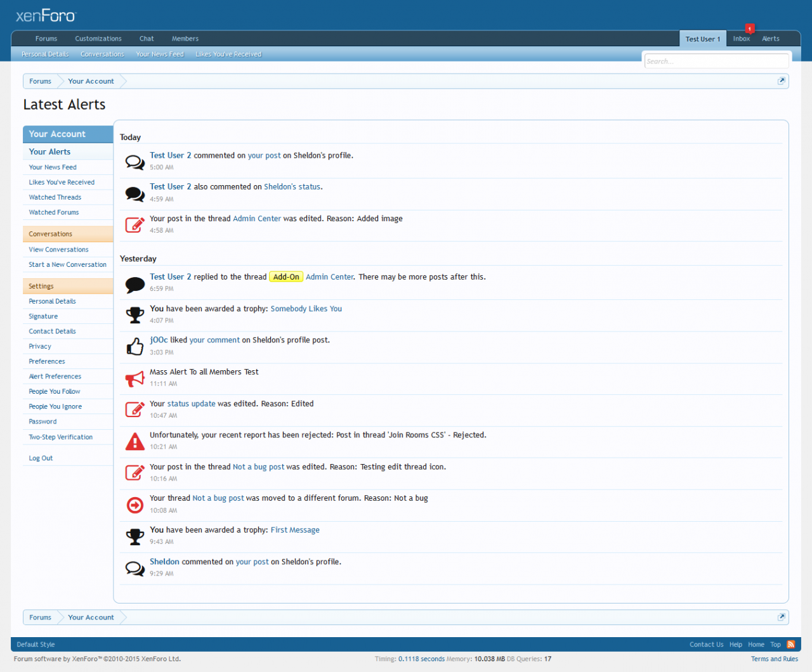Open the First Message trophy link
The height and width of the screenshot is (672, 812).
click(295, 530)
